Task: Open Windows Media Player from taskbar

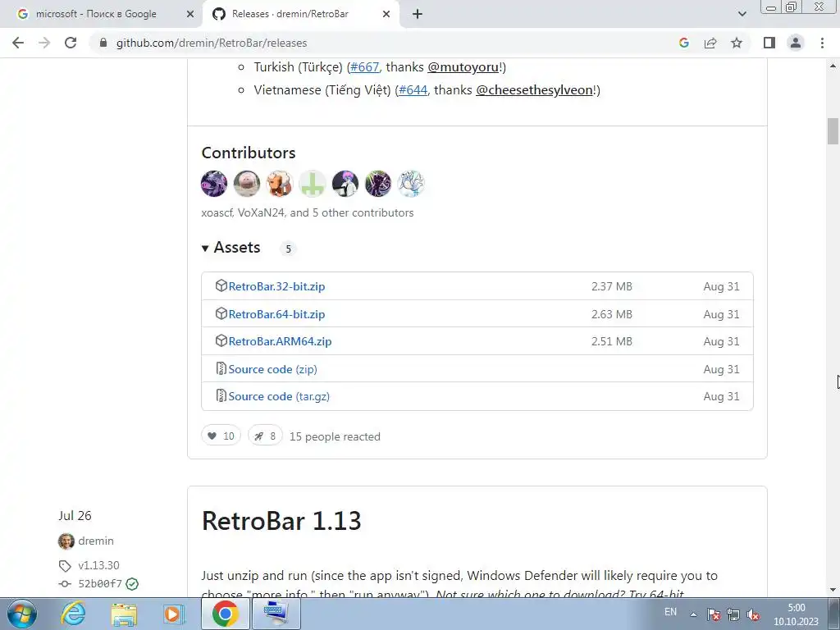Action: 174,614
